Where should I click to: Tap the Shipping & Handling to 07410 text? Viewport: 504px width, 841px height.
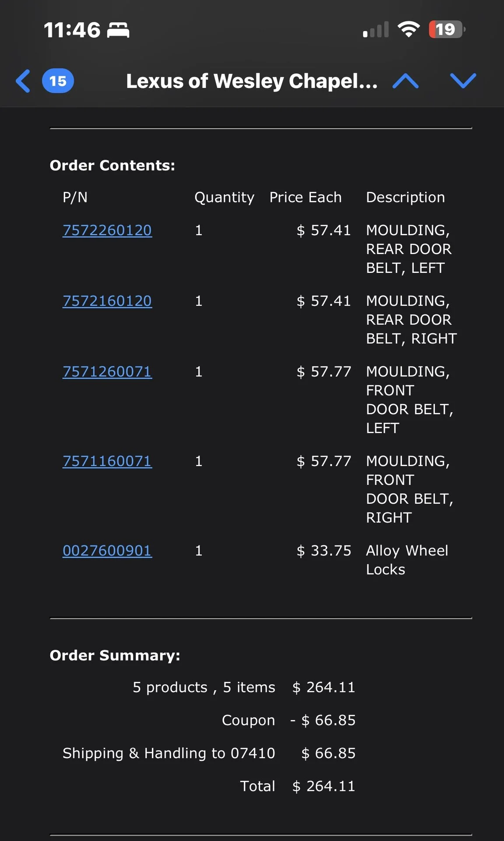click(169, 753)
